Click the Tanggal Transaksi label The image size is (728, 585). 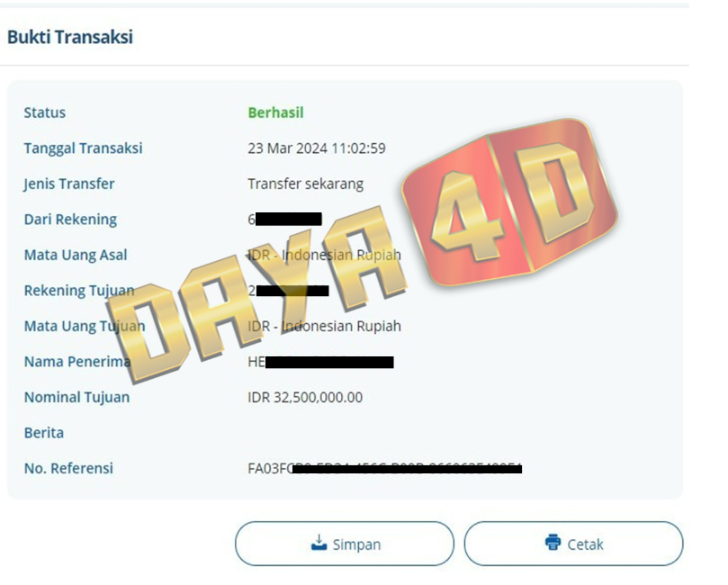(83, 148)
